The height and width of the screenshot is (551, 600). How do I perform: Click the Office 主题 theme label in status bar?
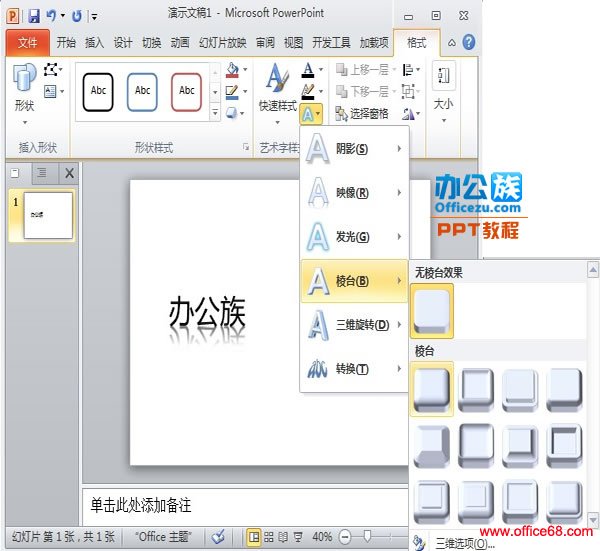point(163,537)
